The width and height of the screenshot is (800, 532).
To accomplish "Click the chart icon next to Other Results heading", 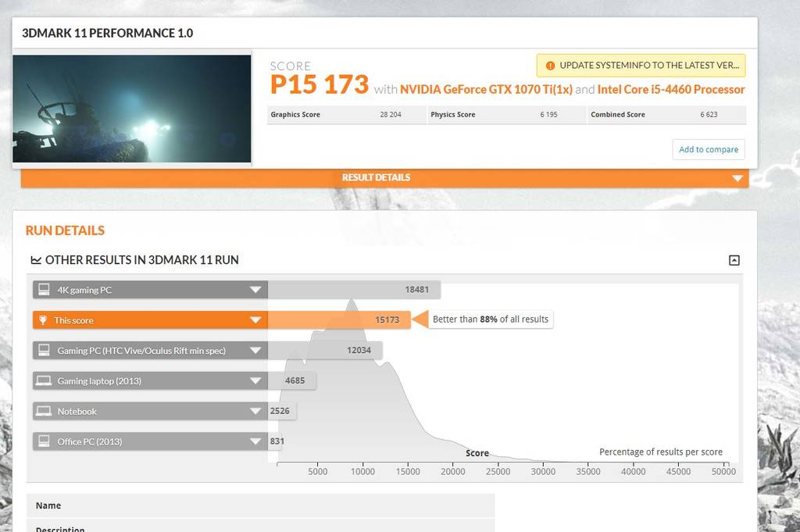I will (x=36, y=260).
